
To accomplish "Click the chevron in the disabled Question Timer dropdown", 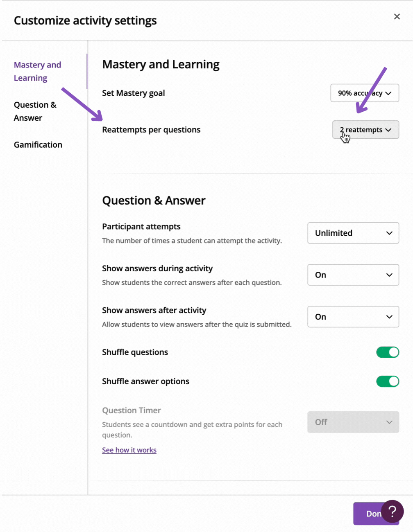I will (x=389, y=422).
